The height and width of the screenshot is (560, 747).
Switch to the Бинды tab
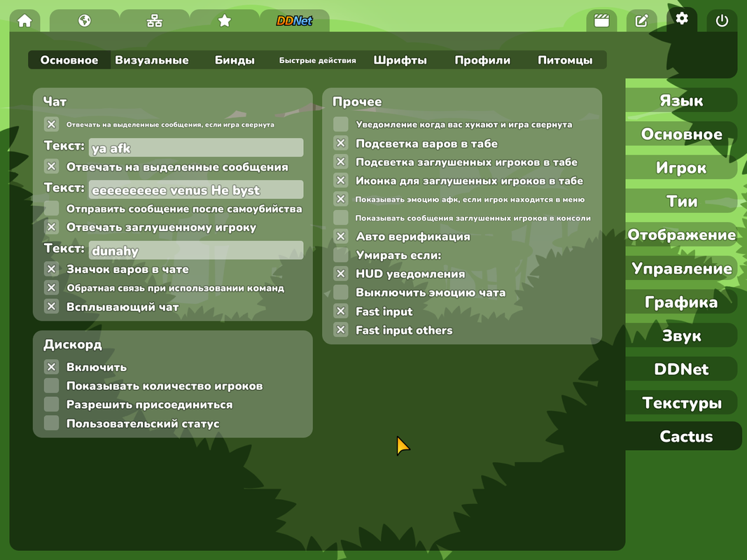coord(235,60)
